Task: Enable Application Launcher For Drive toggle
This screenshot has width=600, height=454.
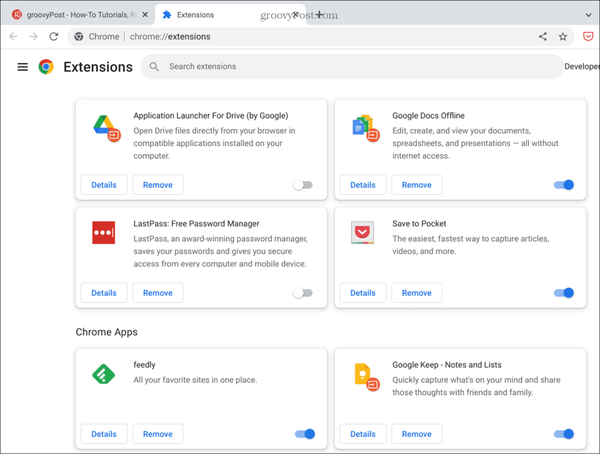Action: pos(303,185)
